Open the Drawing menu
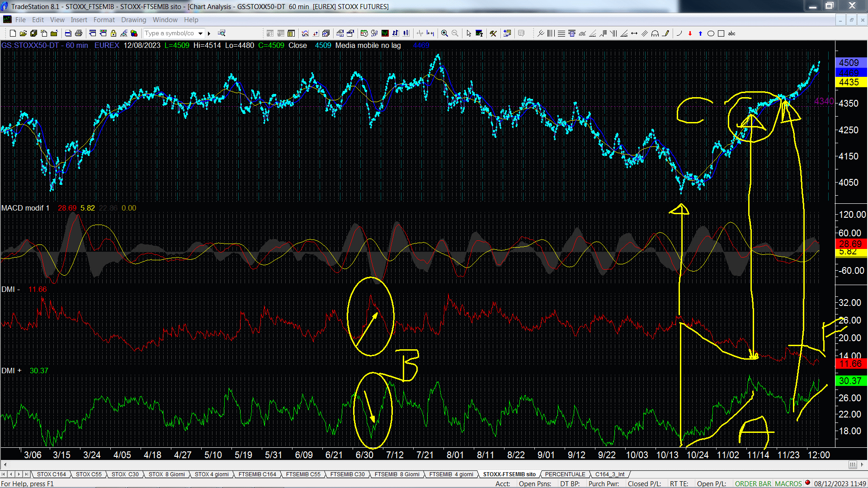The width and height of the screenshot is (868, 488). click(133, 20)
